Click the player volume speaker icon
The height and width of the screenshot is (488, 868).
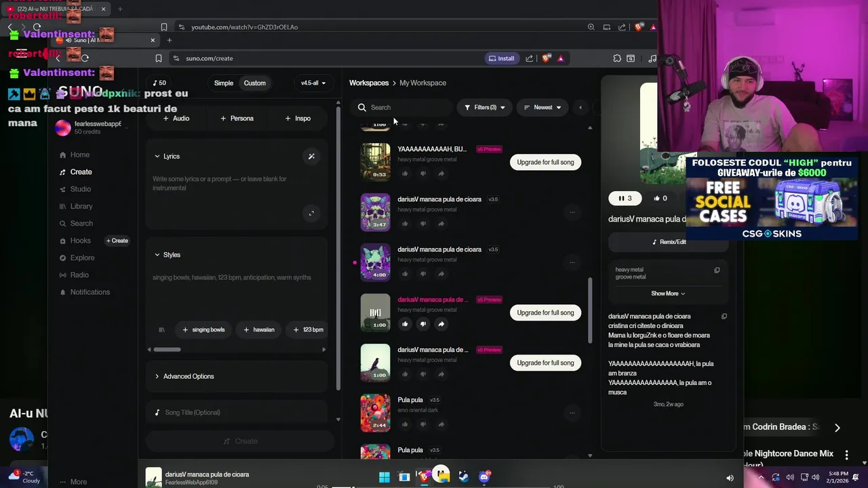pyautogui.click(x=730, y=478)
